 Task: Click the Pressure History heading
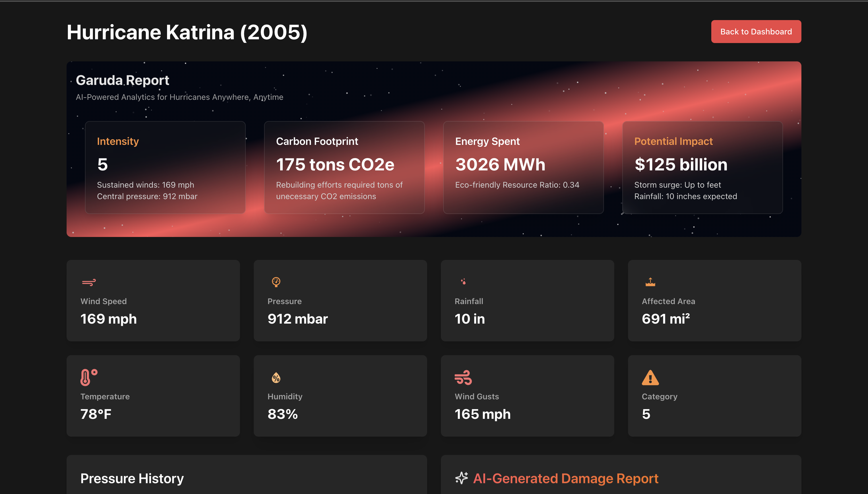coord(132,479)
